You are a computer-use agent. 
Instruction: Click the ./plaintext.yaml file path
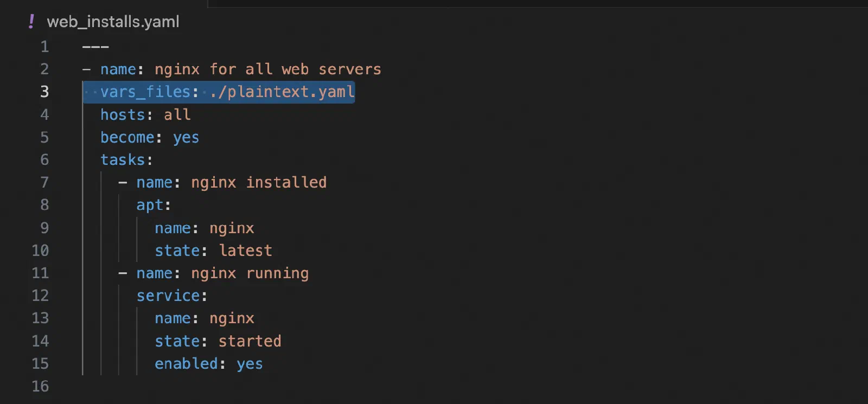click(282, 92)
